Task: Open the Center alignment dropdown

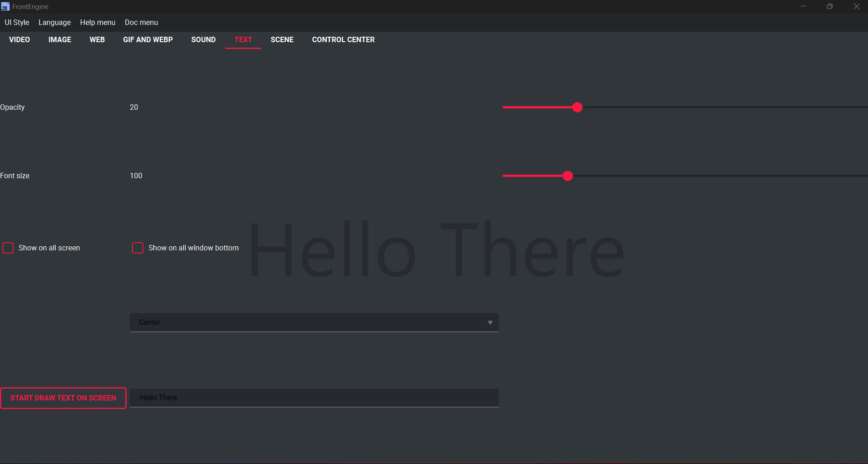Action: coord(314,322)
